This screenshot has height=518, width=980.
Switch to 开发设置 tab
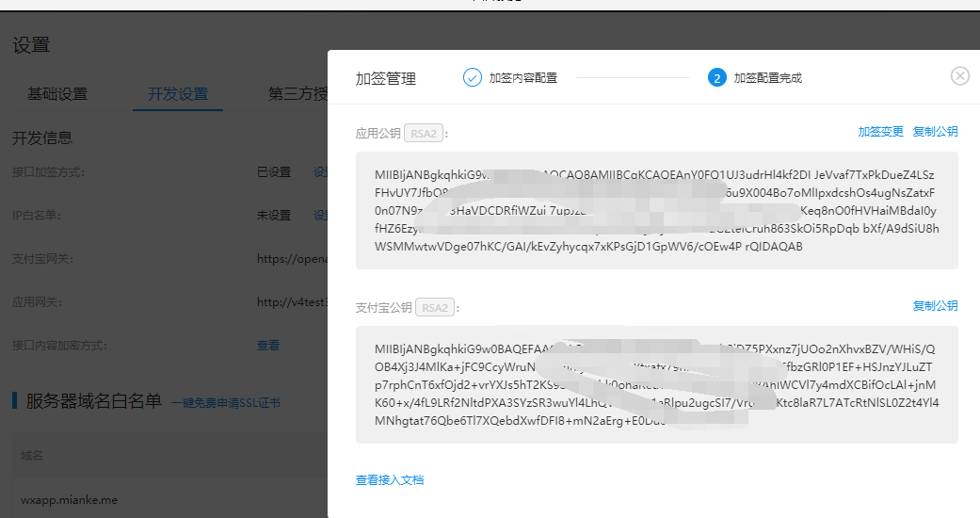coord(178,94)
